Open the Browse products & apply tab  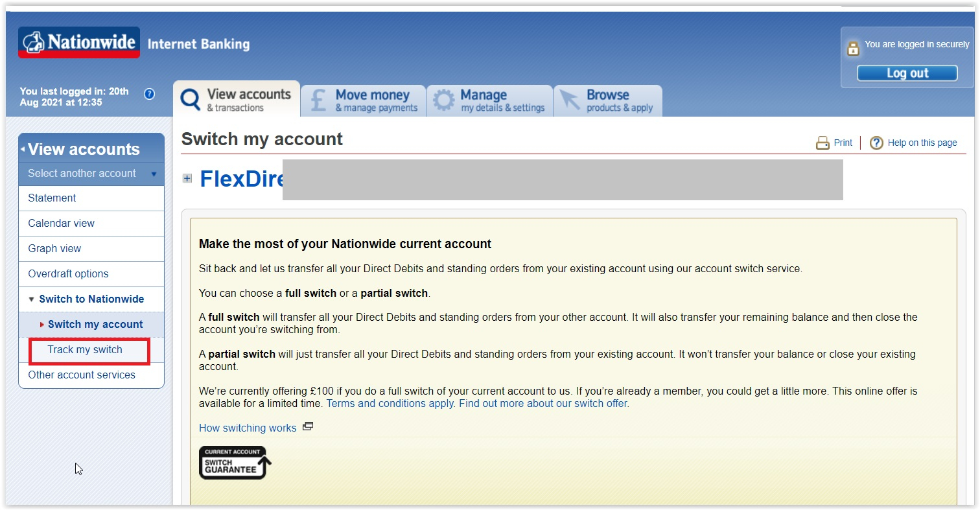tap(608, 101)
